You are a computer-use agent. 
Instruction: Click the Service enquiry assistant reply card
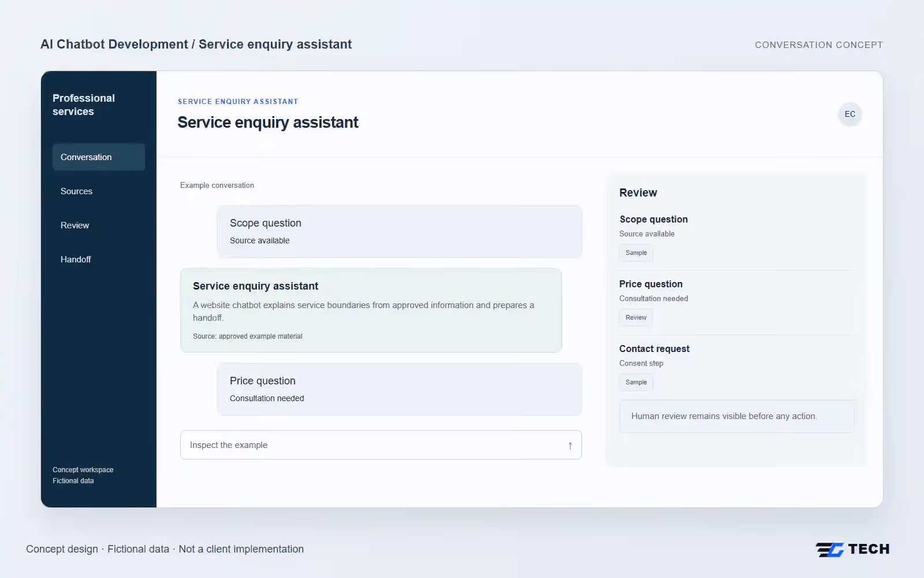point(371,310)
